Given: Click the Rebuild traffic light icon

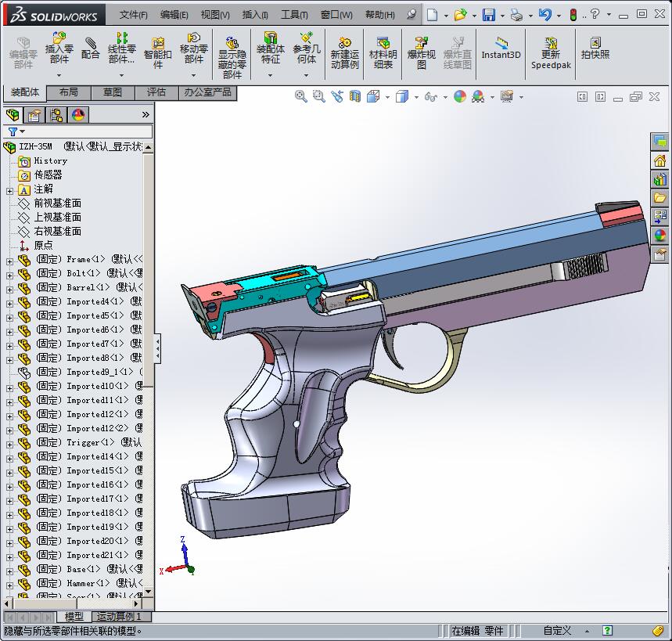Looking at the screenshot, I should coord(573,15).
